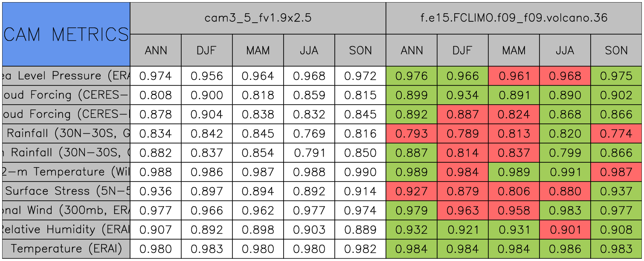Click the red cell with value 0.774
Image resolution: width=644 pixels, height=261 pixels.
pyautogui.click(x=616, y=134)
